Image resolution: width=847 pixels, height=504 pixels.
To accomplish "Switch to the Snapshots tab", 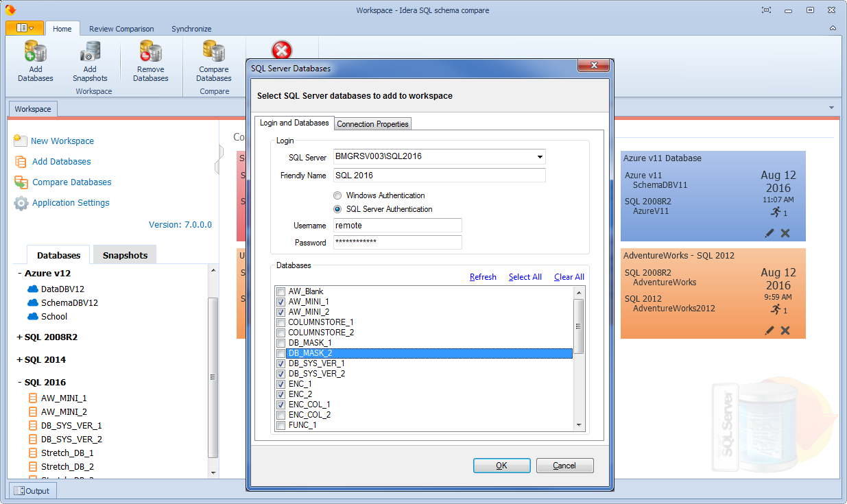I will click(125, 255).
